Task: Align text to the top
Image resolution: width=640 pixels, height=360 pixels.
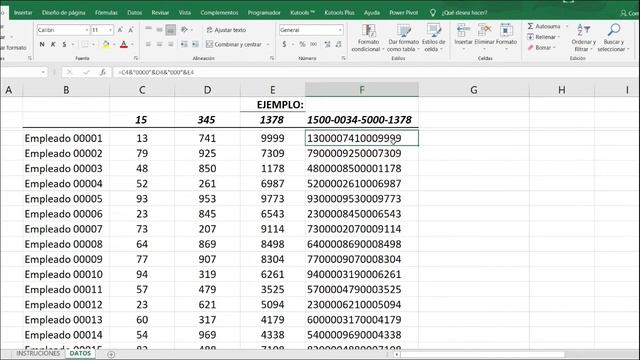Action: [148, 29]
